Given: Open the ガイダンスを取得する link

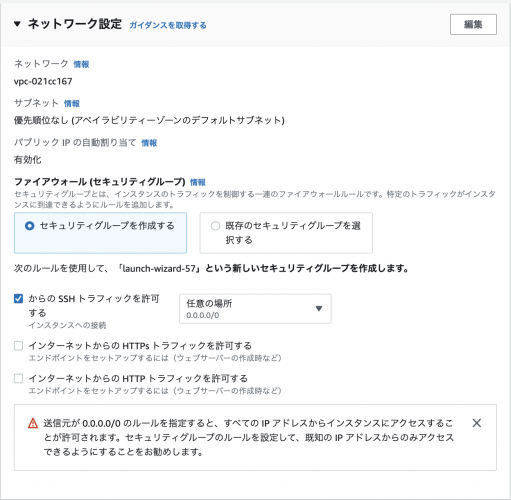Looking at the screenshot, I should pos(168,25).
